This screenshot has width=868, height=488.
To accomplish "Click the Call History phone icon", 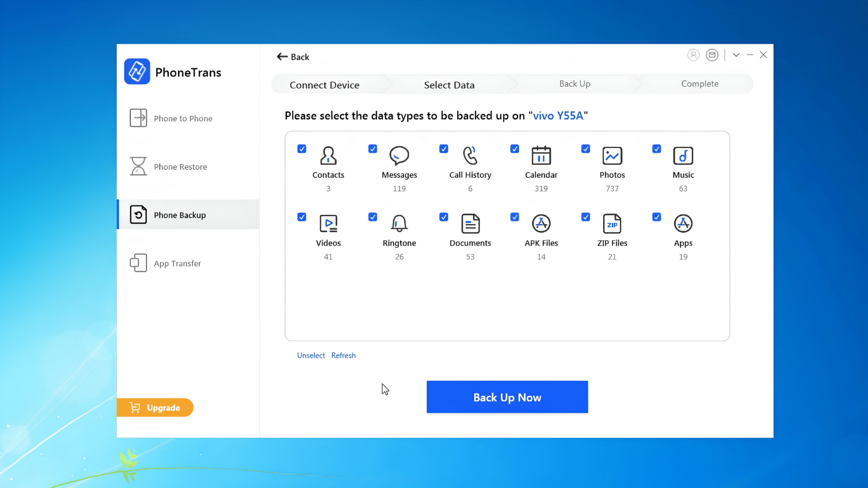I will click(470, 155).
